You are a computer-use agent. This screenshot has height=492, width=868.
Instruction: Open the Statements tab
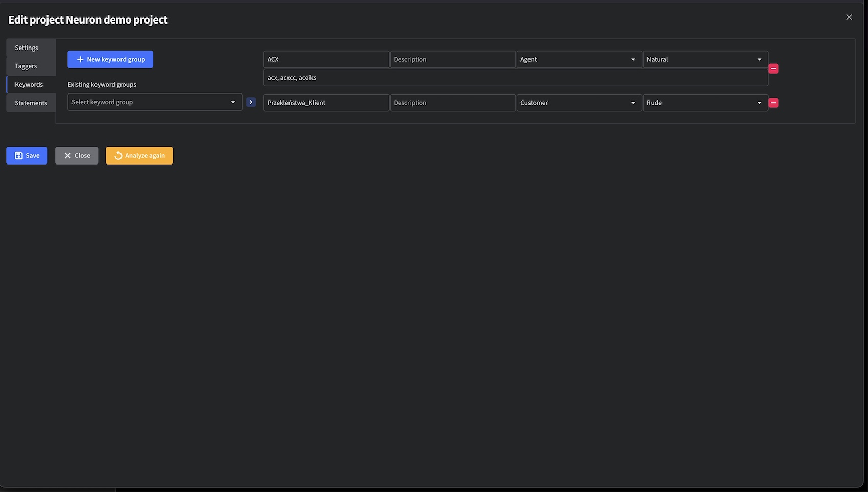[x=31, y=103]
